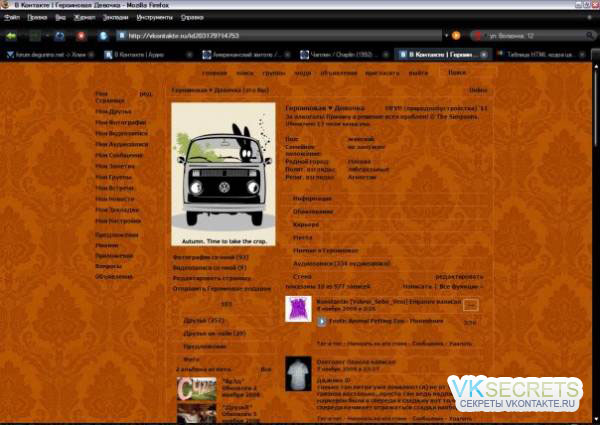Expand the Друзья (357) section
Screen dimensions: 600x425
[x=204, y=321]
